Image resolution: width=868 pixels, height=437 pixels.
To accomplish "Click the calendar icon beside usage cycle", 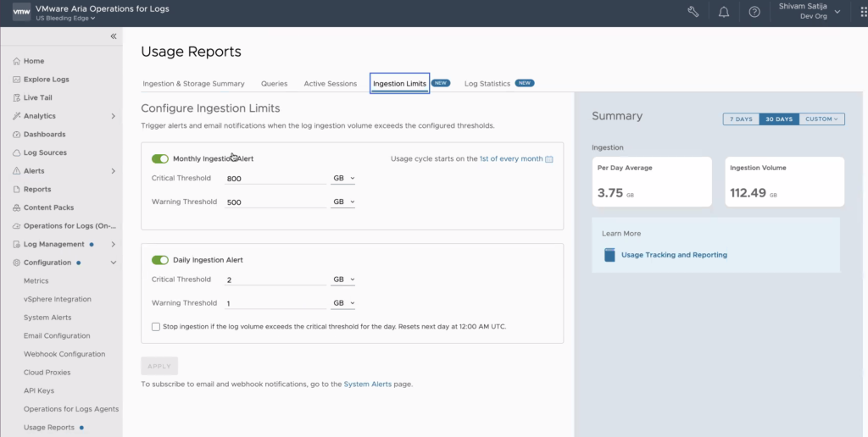I will [549, 159].
